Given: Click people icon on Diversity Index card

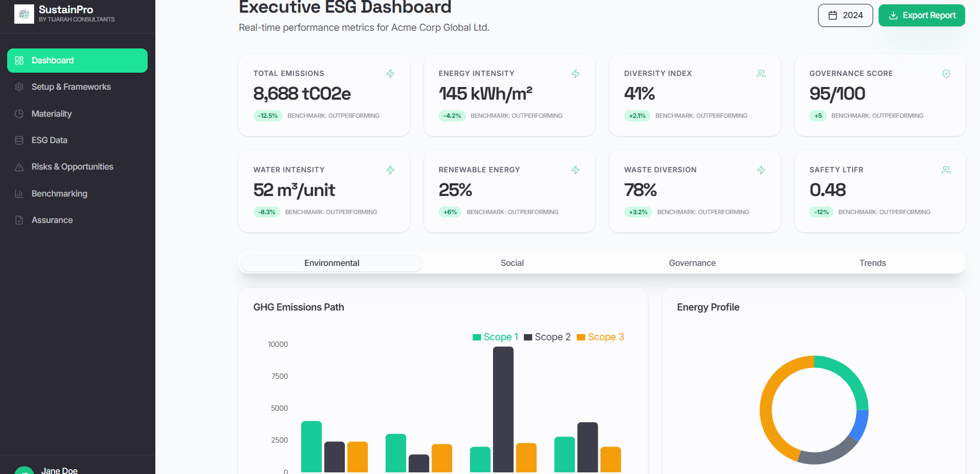Looking at the screenshot, I should point(761,74).
